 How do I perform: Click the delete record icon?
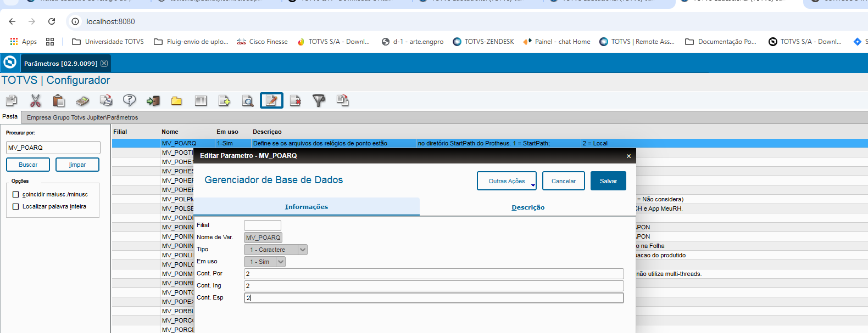click(296, 100)
